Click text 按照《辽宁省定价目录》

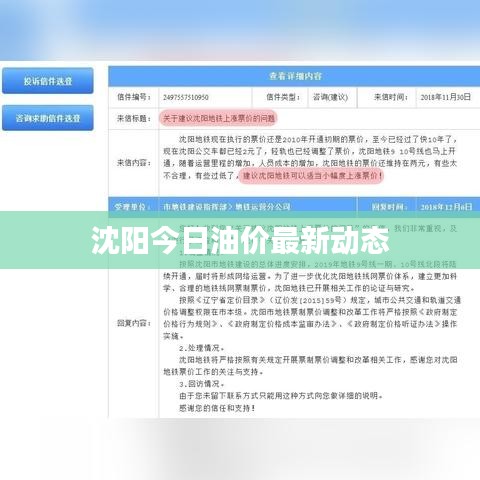(x=222, y=300)
